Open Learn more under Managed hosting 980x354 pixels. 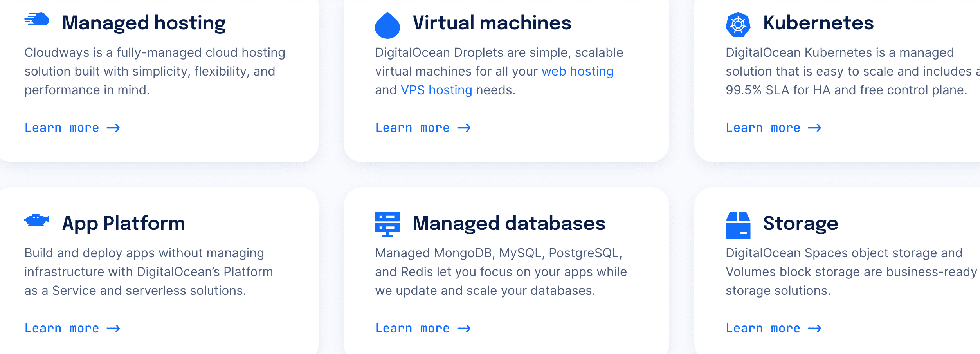pos(72,128)
